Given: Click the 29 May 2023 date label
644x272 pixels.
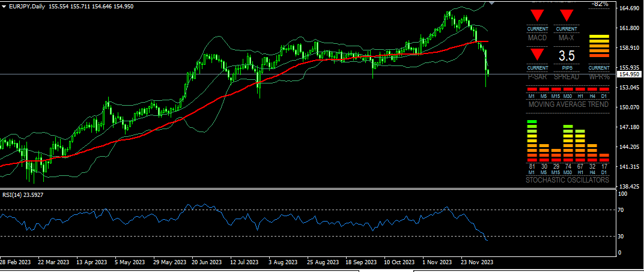Looking at the screenshot, I should 169,262.
